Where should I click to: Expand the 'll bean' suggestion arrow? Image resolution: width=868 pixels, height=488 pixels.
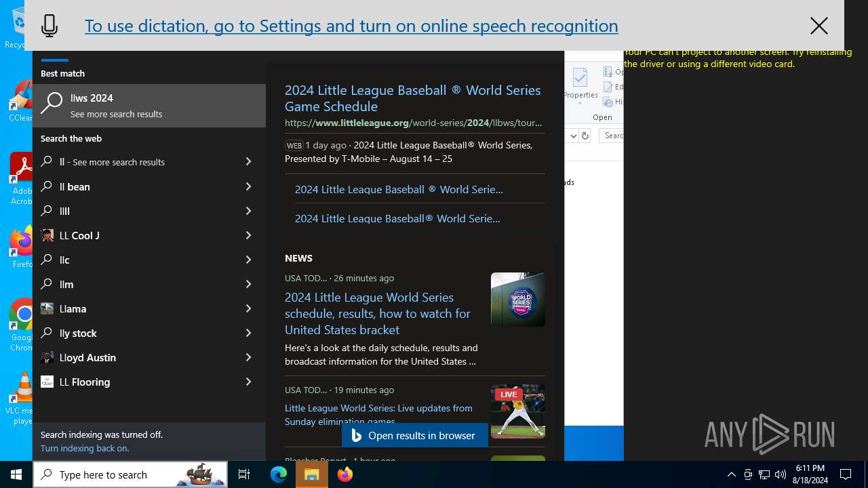tap(248, 186)
